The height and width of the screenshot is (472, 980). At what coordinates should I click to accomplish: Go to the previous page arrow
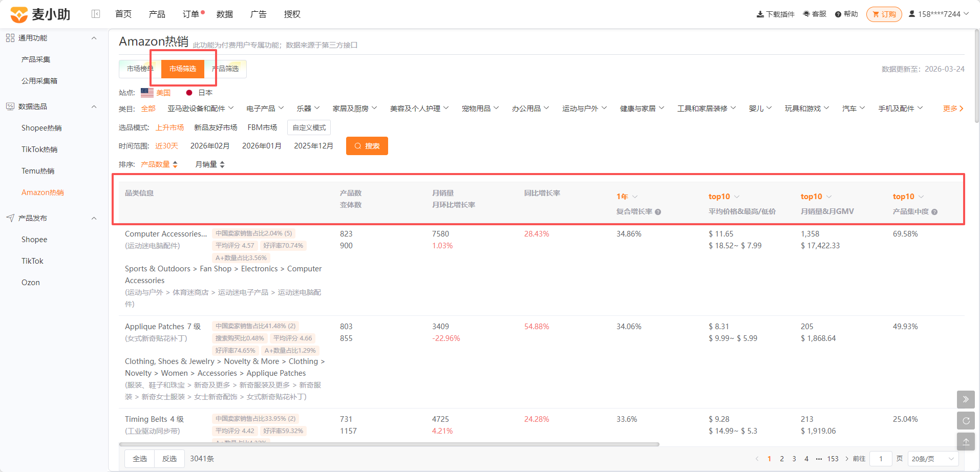pyautogui.click(x=757, y=459)
